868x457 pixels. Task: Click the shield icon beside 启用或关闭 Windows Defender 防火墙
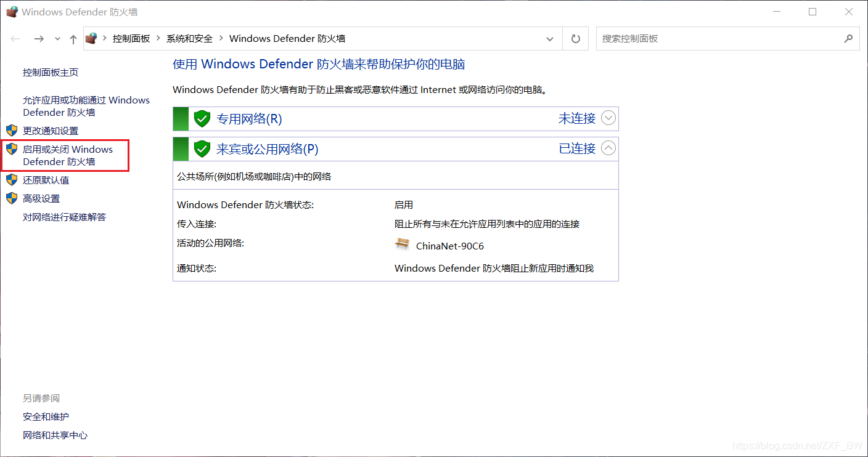coord(12,149)
